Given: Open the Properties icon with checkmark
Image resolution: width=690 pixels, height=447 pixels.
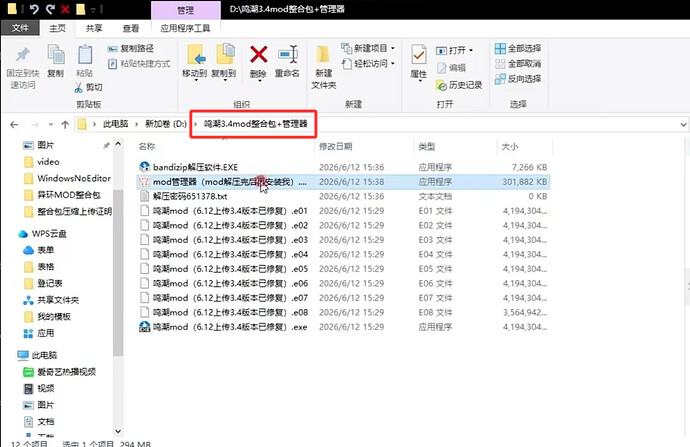Looking at the screenshot, I should 418,56.
